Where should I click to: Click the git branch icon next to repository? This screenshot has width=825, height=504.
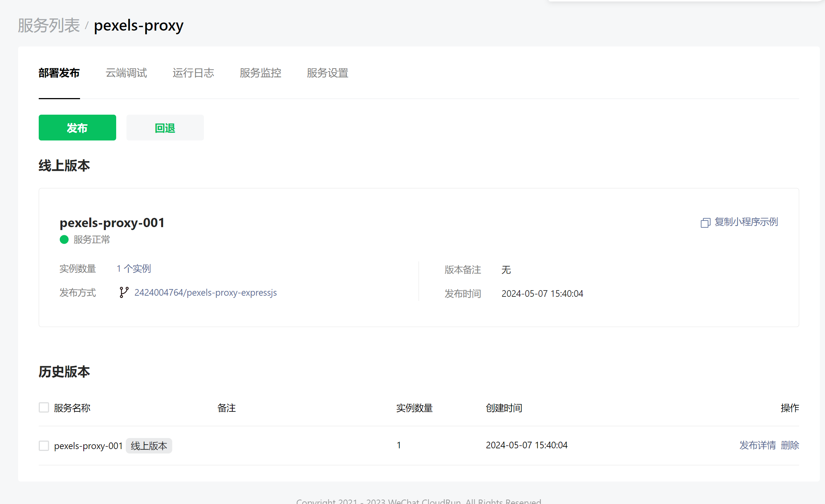click(124, 292)
